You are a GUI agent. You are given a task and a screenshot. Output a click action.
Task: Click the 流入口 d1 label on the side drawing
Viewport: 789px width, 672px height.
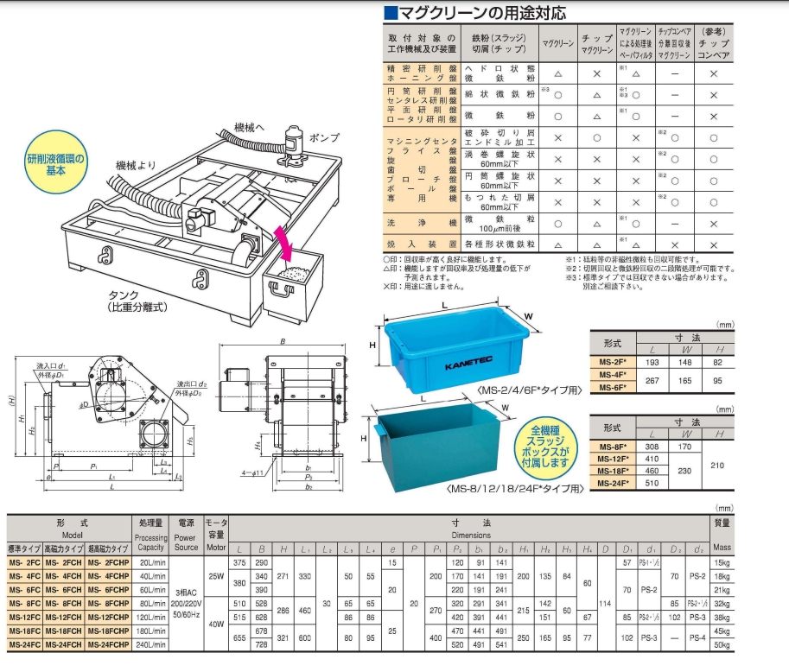click(x=51, y=365)
